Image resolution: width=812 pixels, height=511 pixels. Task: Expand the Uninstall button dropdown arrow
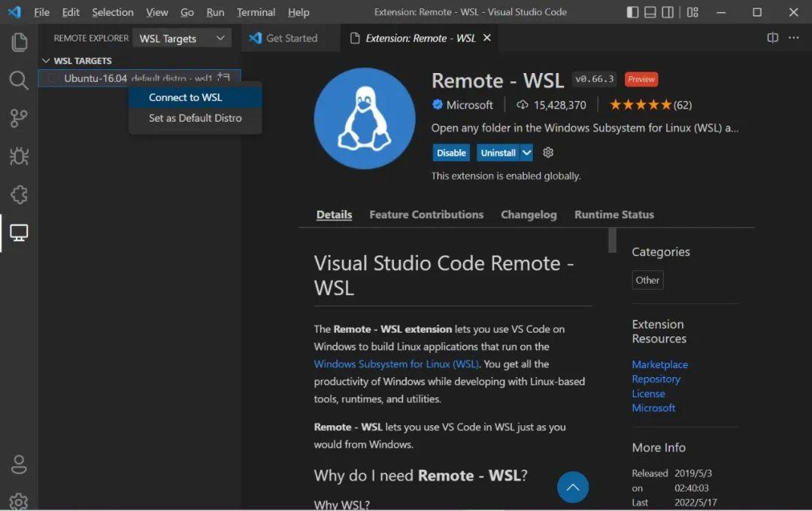click(526, 153)
